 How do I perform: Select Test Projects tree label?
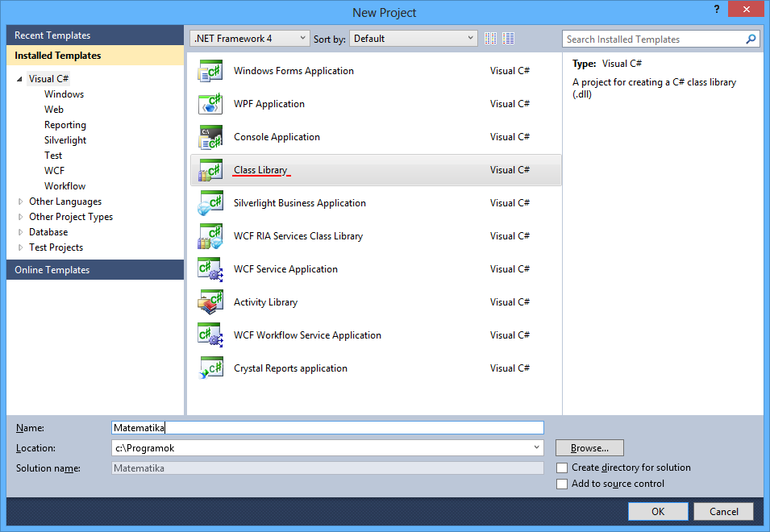pos(56,247)
